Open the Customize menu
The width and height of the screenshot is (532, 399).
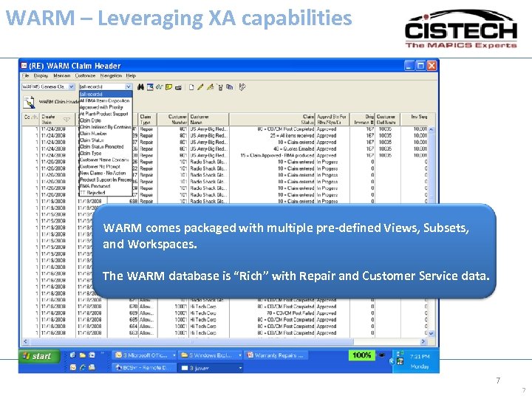85,75
